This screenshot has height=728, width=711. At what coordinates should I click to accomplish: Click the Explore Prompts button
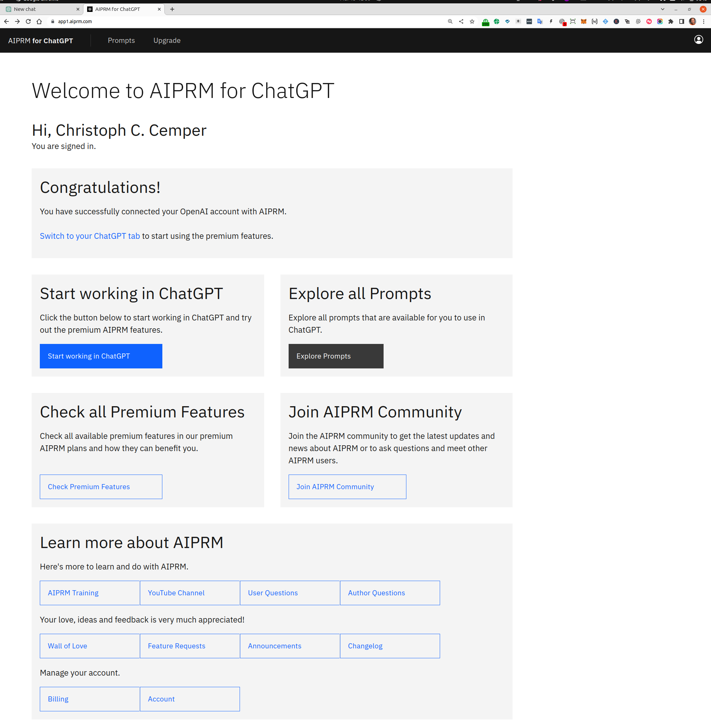335,356
